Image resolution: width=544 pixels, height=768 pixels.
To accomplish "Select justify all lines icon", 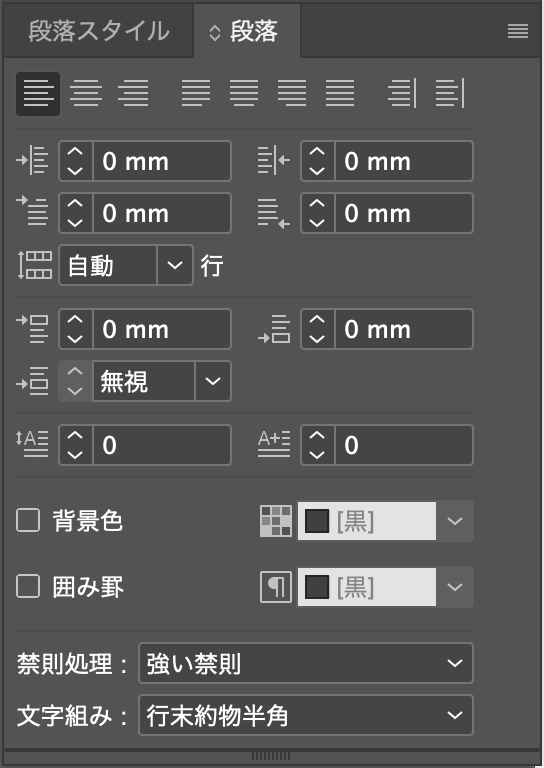I will point(340,94).
